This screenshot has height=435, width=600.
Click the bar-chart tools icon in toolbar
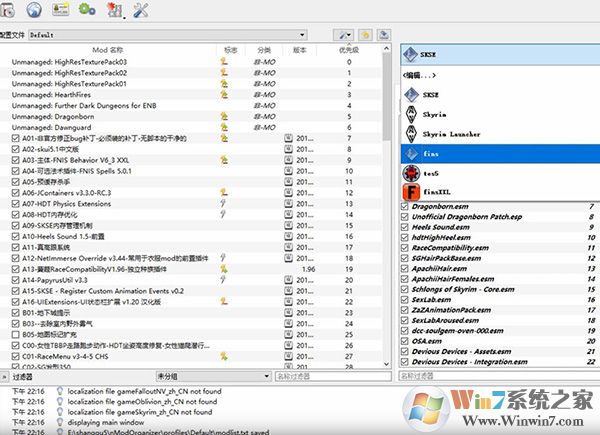[x=114, y=10]
